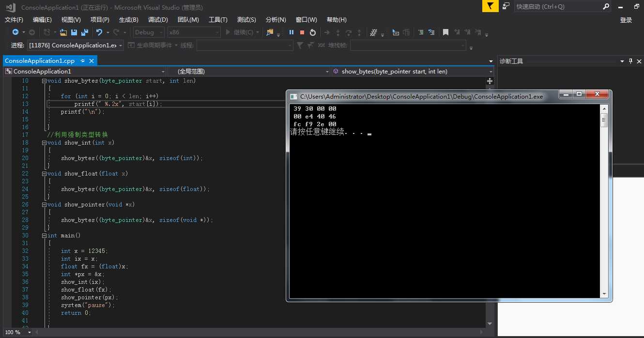The image size is (644, 338).
Task: Click the auto-hide pin on Diagnostic Tools panel
Action: (x=630, y=61)
